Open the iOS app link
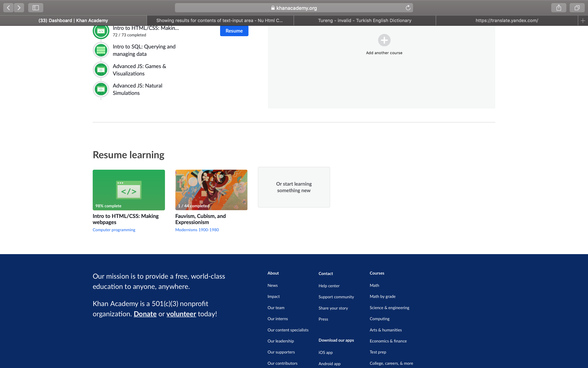This screenshot has width=588, height=368. click(326, 352)
